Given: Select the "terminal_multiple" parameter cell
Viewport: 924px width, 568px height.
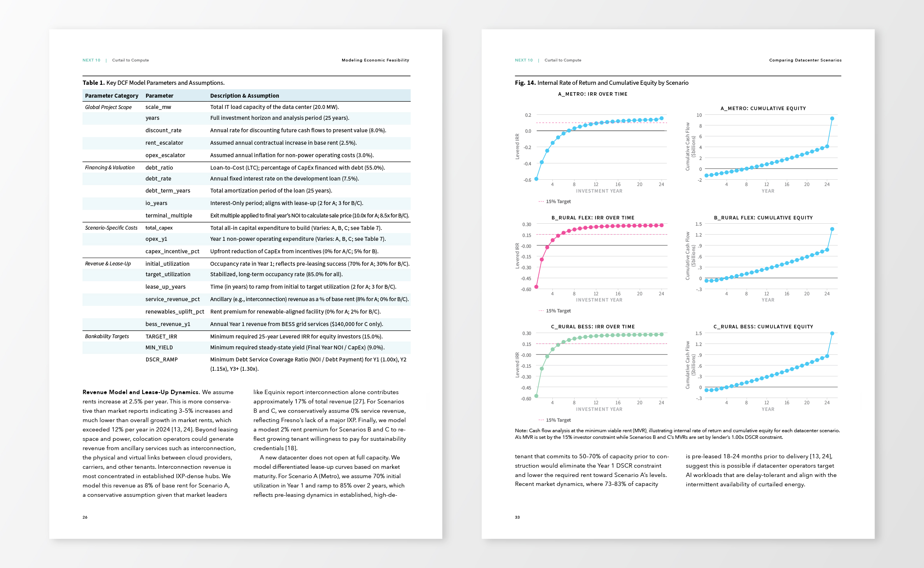Looking at the screenshot, I should [169, 216].
